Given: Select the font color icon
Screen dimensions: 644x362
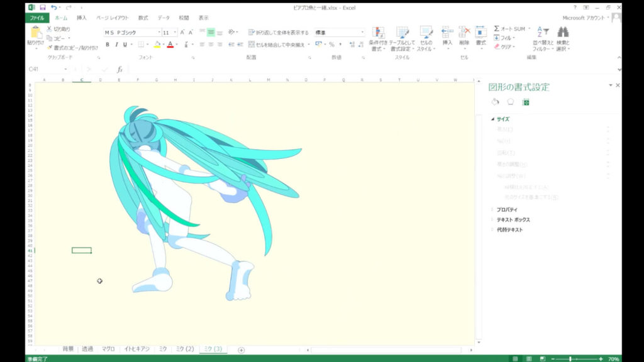Looking at the screenshot, I should point(170,45).
